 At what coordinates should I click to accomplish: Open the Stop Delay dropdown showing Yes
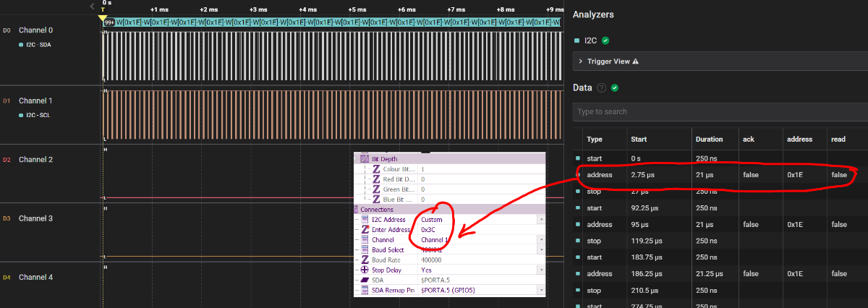(541, 270)
